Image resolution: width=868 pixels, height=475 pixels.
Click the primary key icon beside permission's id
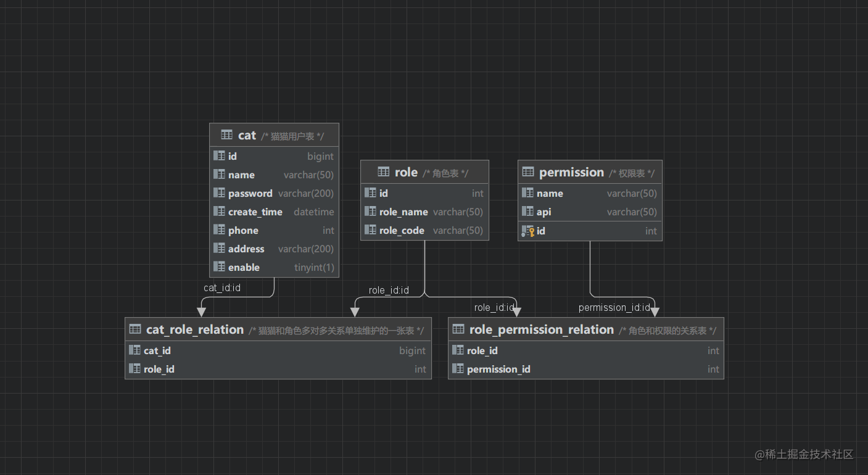[x=528, y=230]
